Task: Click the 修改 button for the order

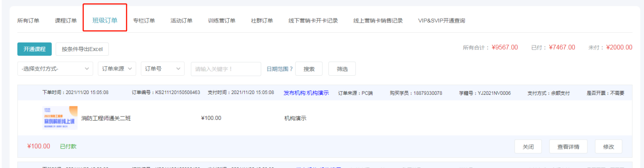Action: 609,146
